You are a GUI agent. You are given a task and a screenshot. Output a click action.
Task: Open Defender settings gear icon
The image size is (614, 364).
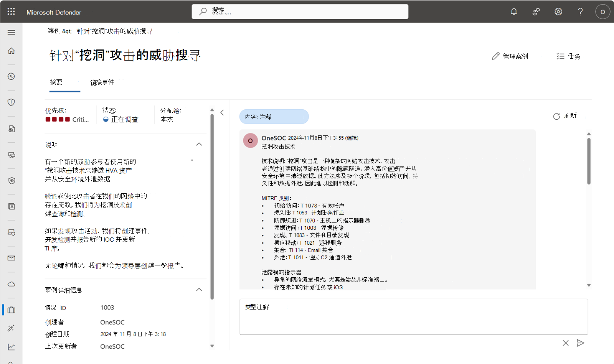click(x=558, y=12)
